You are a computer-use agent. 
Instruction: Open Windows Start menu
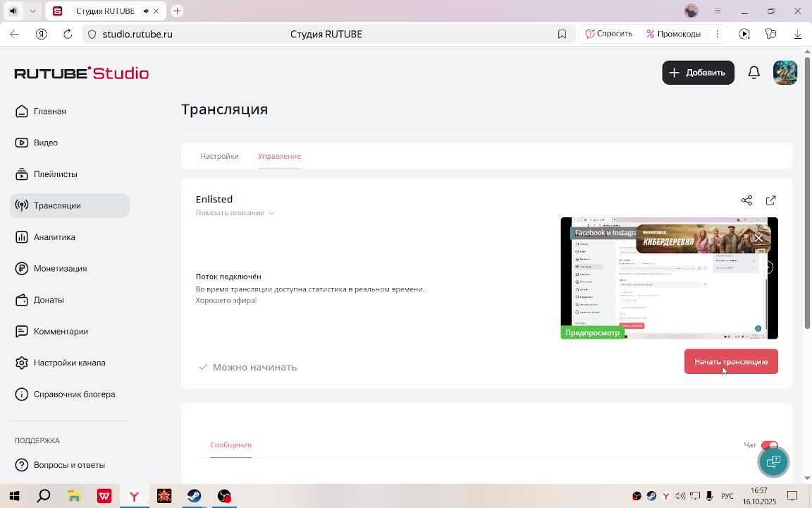14,496
